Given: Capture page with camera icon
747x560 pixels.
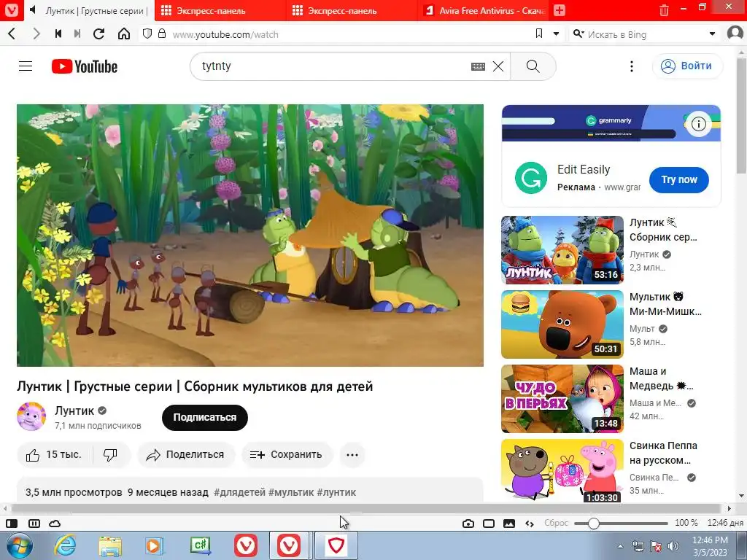Looking at the screenshot, I should [468, 524].
